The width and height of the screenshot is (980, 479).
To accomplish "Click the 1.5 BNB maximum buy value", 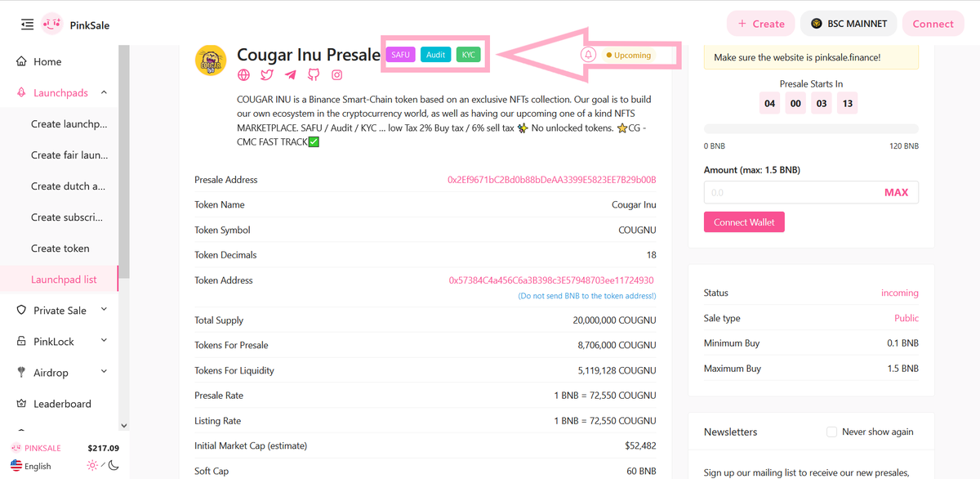I will coord(902,369).
